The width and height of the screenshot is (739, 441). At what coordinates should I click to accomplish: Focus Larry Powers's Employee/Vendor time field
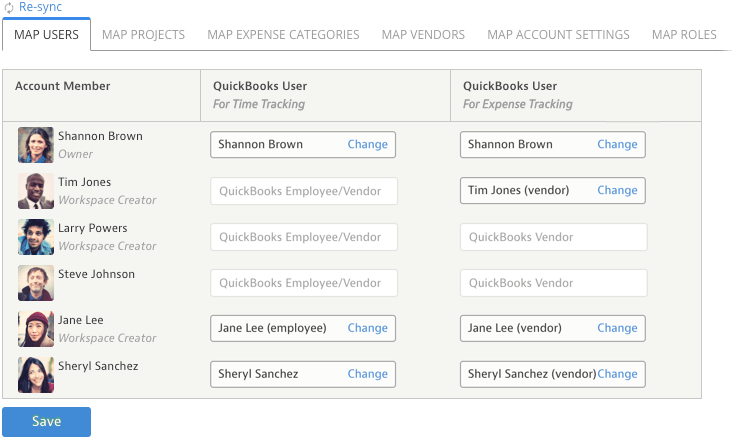pyautogui.click(x=304, y=237)
